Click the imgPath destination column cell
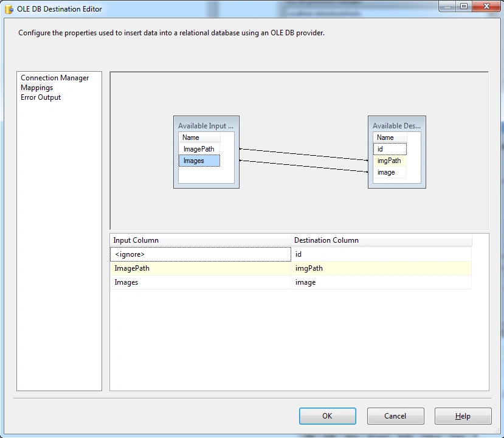This screenshot has height=438, width=504. click(381, 268)
